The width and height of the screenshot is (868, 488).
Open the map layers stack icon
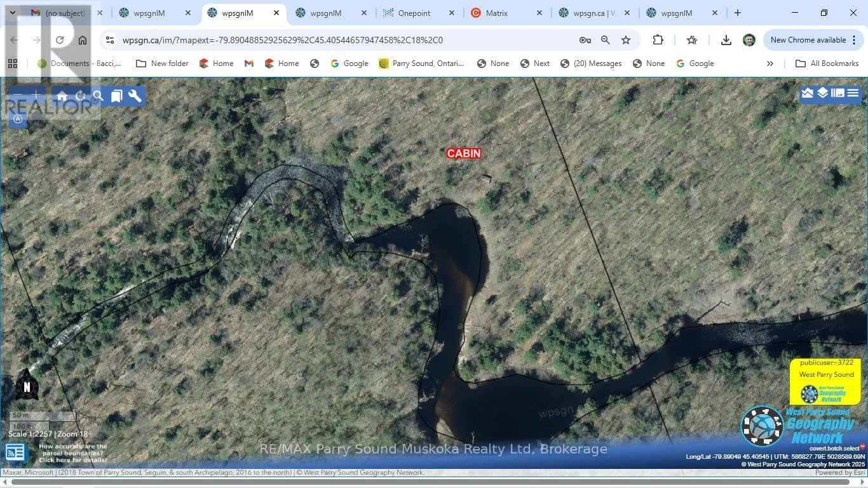(x=823, y=93)
